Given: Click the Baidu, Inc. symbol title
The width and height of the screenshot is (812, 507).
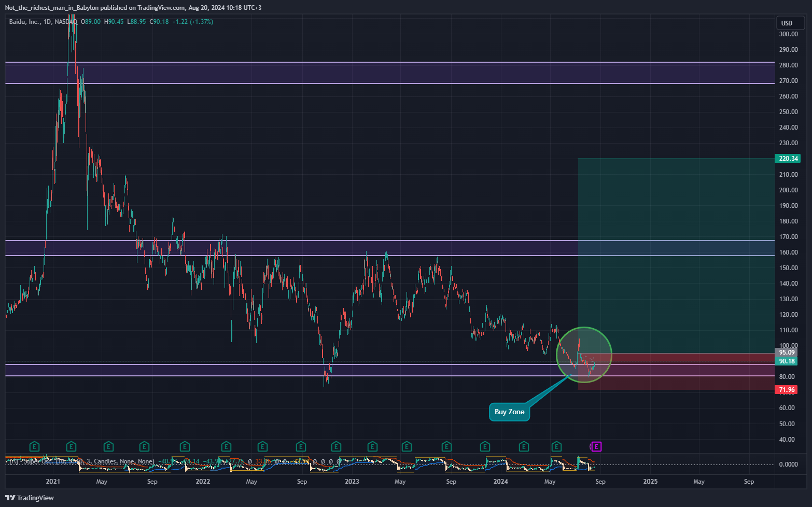Looking at the screenshot, I should pyautogui.click(x=25, y=22).
